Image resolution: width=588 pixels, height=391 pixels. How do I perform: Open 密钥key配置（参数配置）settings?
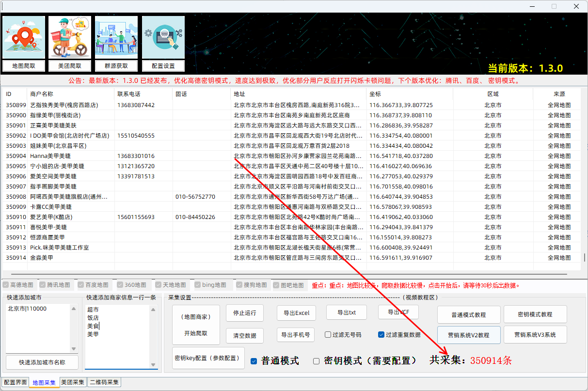pyautogui.click(x=208, y=358)
